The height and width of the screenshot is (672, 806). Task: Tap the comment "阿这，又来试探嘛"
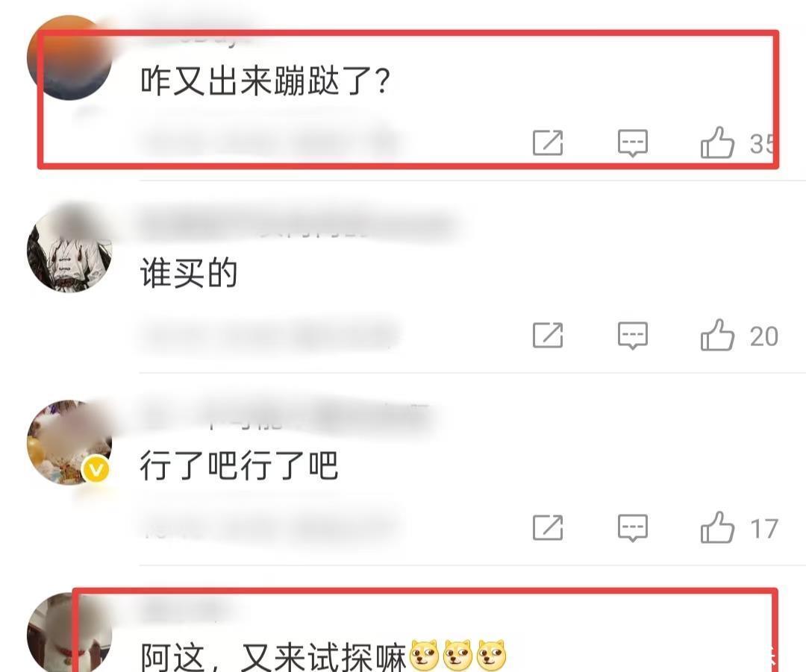click(x=324, y=656)
